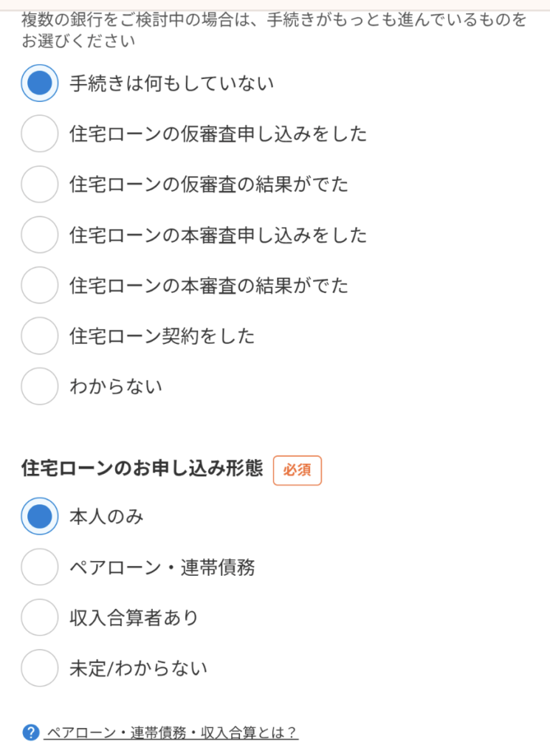This screenshot has width=550, height=756.
Task: Select 住宅ローンの本審査の結果がでた radio button
Action: coord(39,285)
